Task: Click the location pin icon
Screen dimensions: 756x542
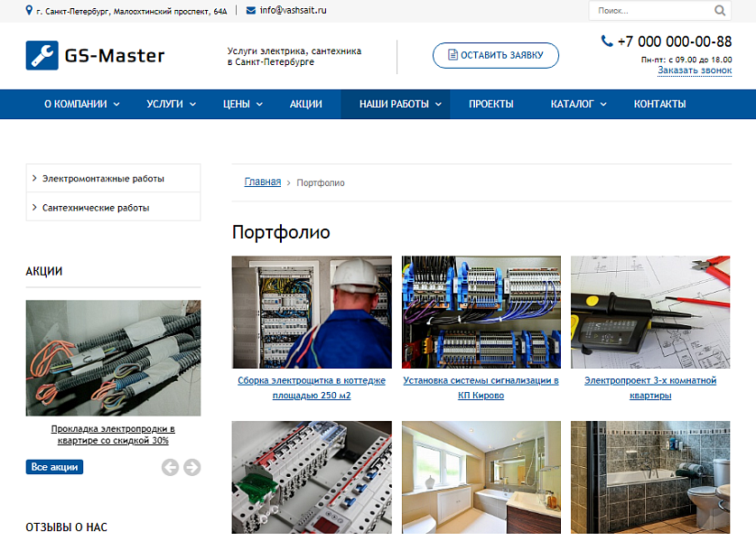Action: [29, 10]
